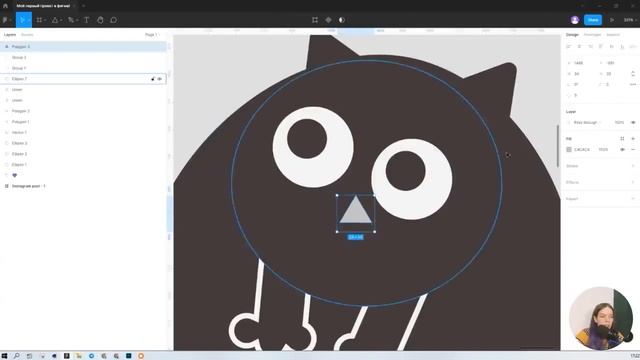Viewport: 640px width, 360px height.
Task: Toggle constrain proportions link icon
Action: coord(633,74)
